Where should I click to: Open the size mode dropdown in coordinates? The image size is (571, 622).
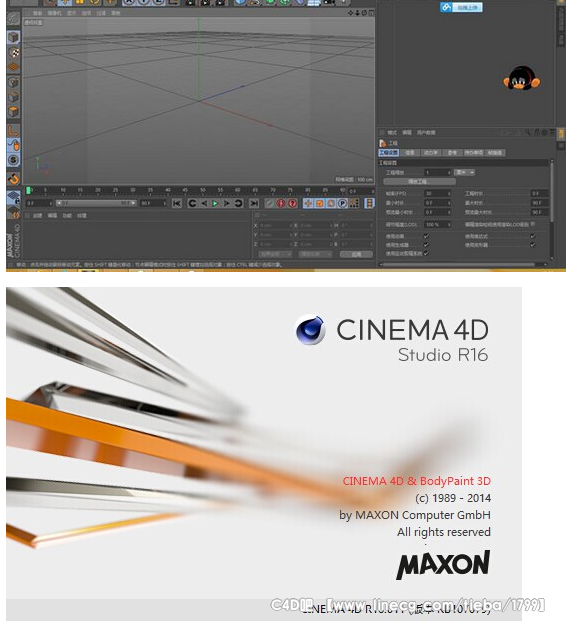coord(315,254)
